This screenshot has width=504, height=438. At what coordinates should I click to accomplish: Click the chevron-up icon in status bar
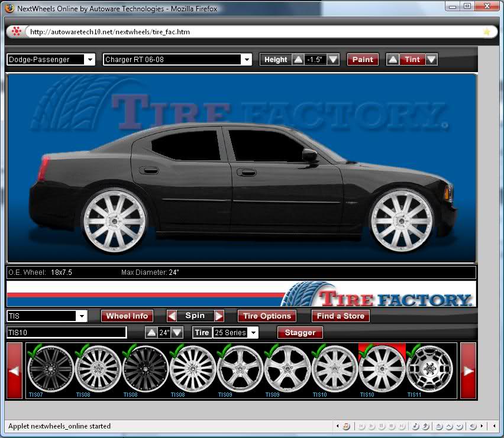[449, 426]
